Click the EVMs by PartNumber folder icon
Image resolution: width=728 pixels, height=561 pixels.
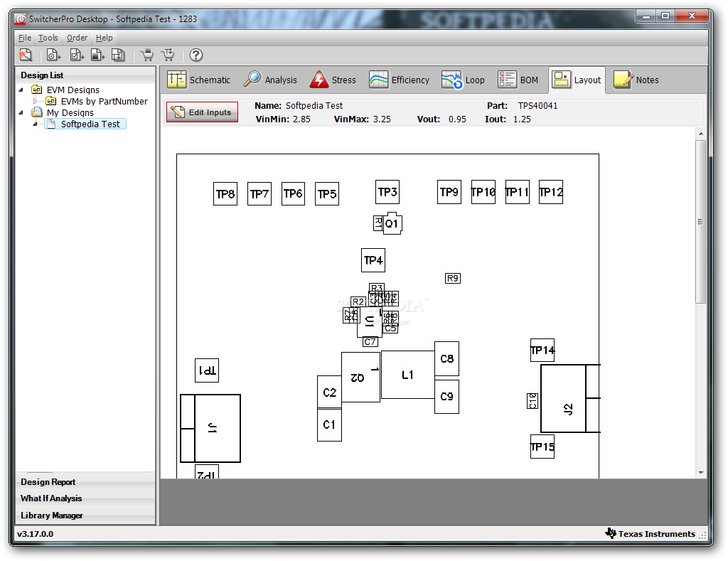click(x=51, y=101)
